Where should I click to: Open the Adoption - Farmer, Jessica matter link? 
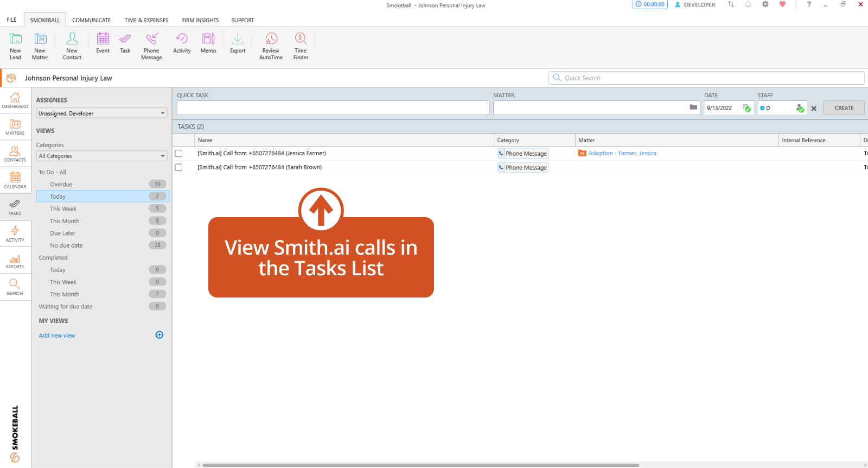tap(622, 154)
